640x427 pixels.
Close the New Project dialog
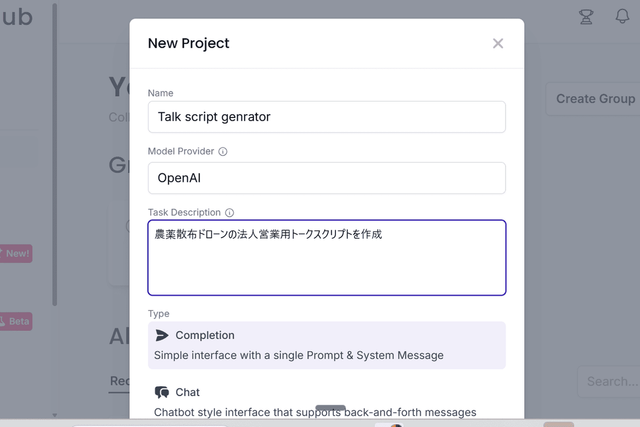[498, 43]
